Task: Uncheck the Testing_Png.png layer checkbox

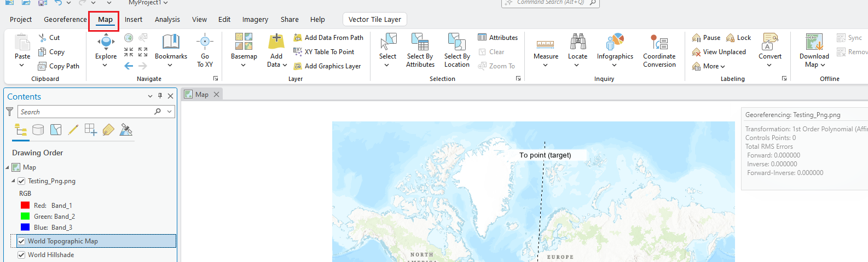Action: tap(21, 181)
